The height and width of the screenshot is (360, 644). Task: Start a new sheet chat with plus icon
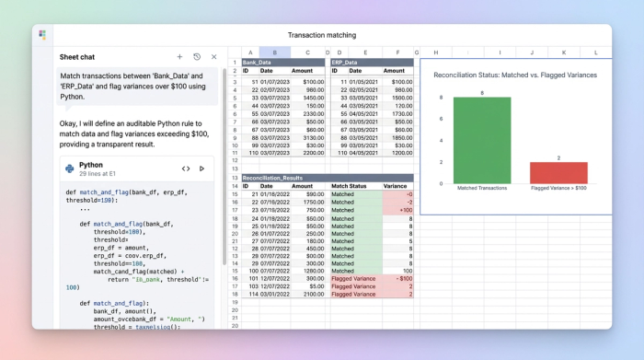pos(179,57)
